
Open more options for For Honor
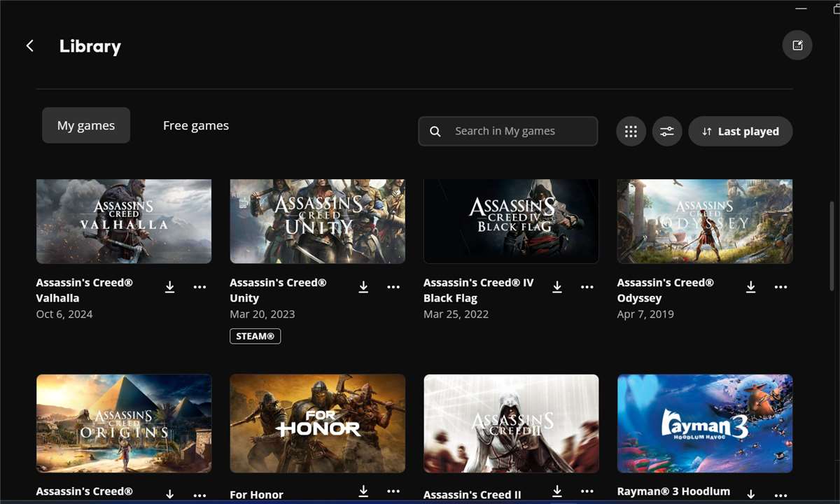[393, 491]
